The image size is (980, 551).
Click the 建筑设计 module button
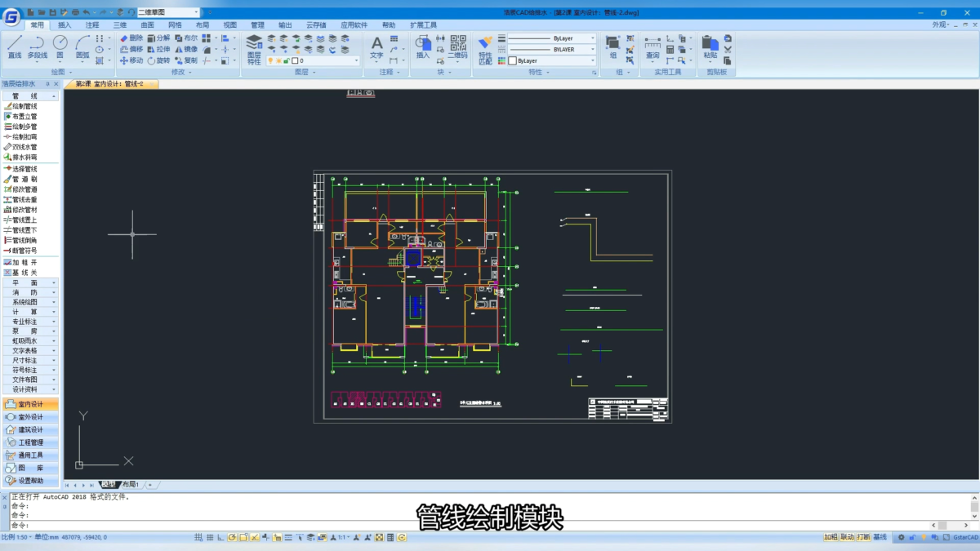pyautogui.click(x=30, y=429)
